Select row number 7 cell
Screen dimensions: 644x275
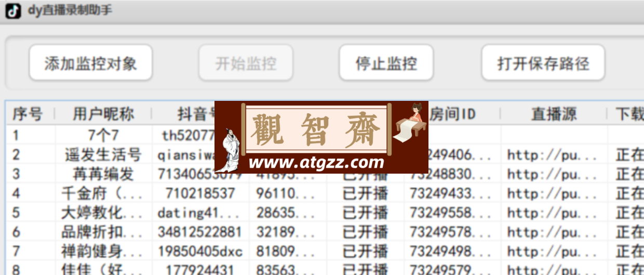point(16,252)
